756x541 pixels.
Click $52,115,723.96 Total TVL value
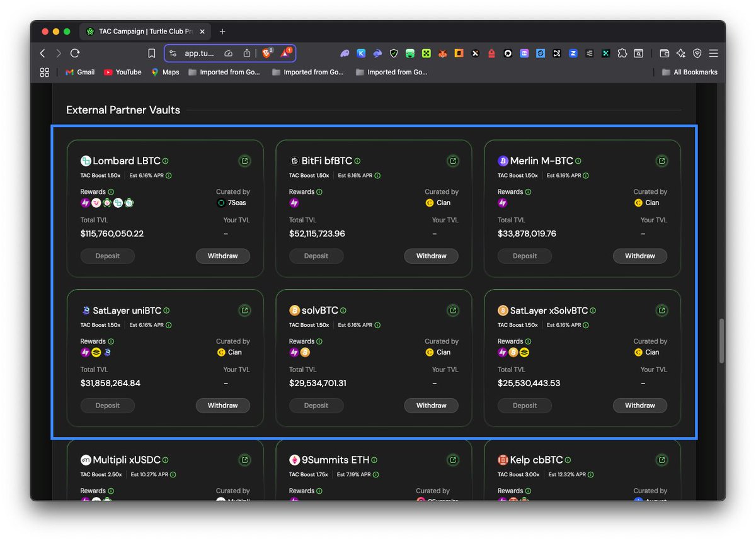tap(317, 234)
